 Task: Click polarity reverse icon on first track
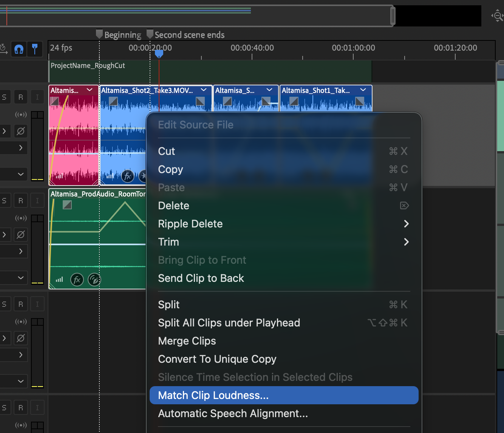pyautogui.click(x=21, y=131)
